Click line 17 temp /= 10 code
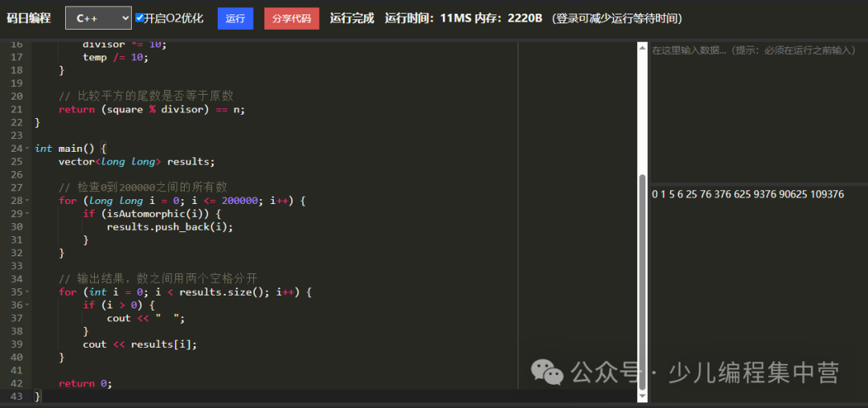Viewport: 868px width, 408px height. coord(116,57)
